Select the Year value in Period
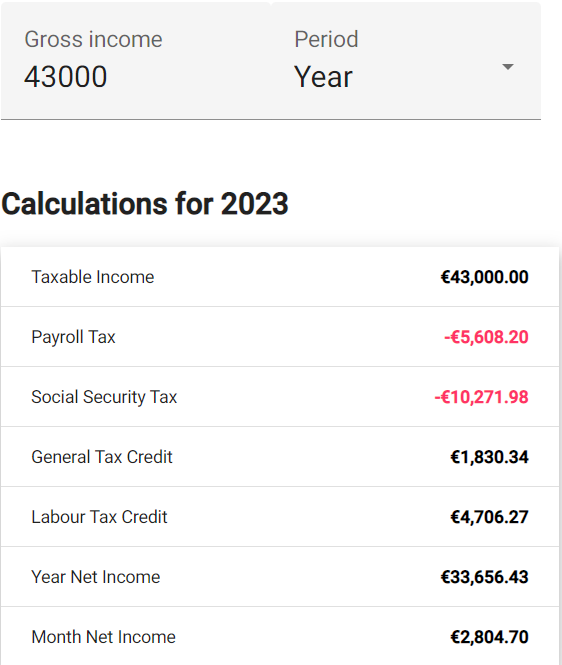The height and width of the screenshot is (665, 562). (x=323, y=77)
